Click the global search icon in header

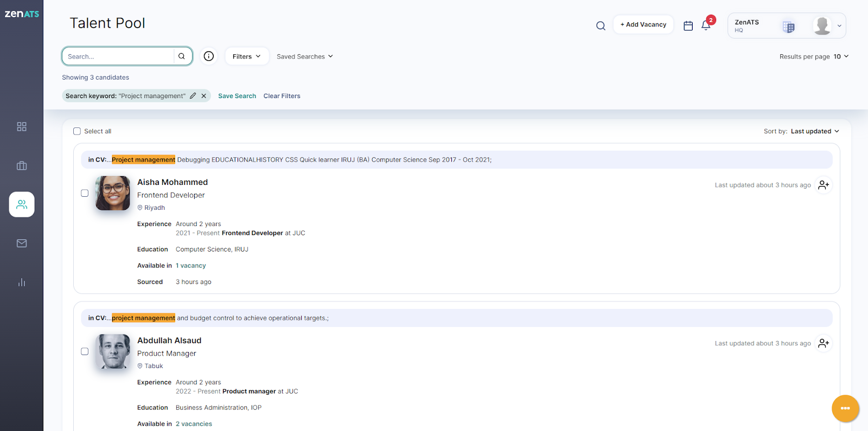pos(601,25)
